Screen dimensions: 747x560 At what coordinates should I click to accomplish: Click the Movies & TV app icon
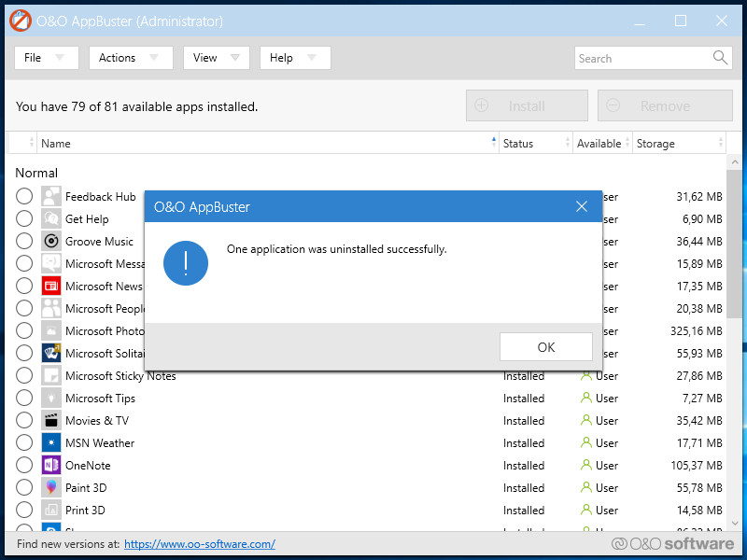pyautogui.click(x=51, y=420)
